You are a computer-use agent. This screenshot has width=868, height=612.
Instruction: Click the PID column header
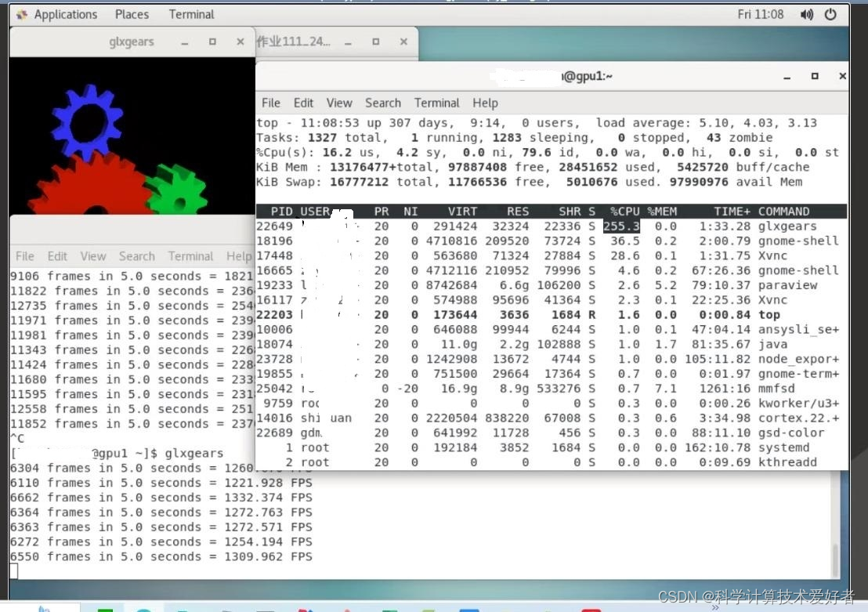pyautogui.click(x=281, y=211)
